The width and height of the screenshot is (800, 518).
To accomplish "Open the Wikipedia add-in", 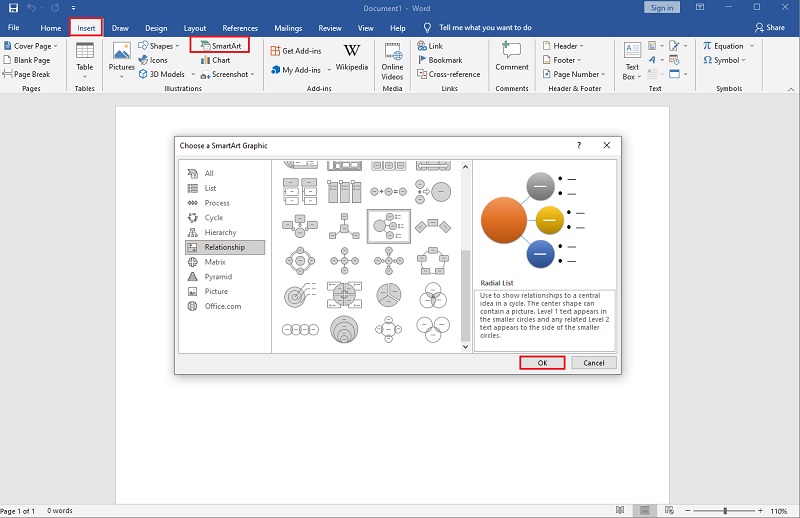I will pyautogui.click(x=352, y=57).
